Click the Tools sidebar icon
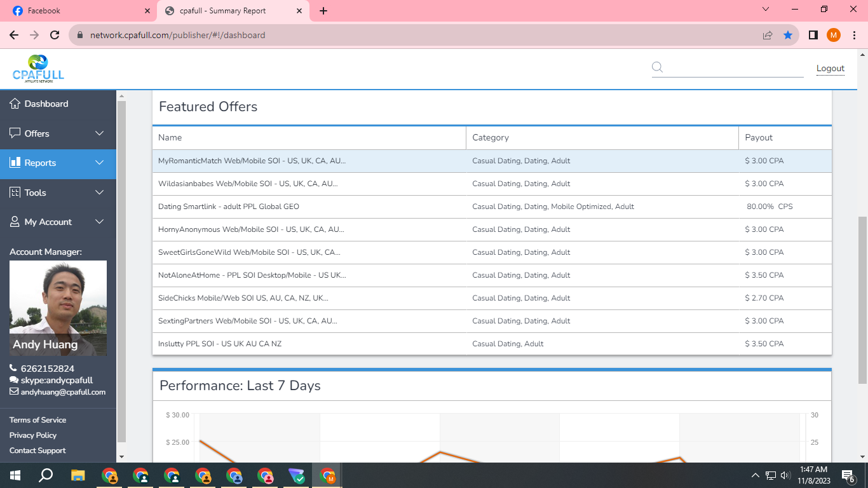 [x=15, y=193]
